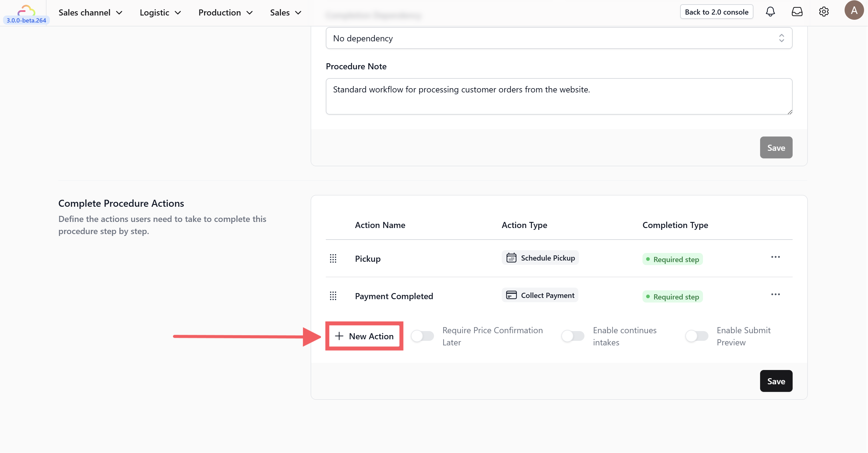Screen dimensions: 868x453
Task: Click inside the Procedure Note text area
Action: click(559, 96)
